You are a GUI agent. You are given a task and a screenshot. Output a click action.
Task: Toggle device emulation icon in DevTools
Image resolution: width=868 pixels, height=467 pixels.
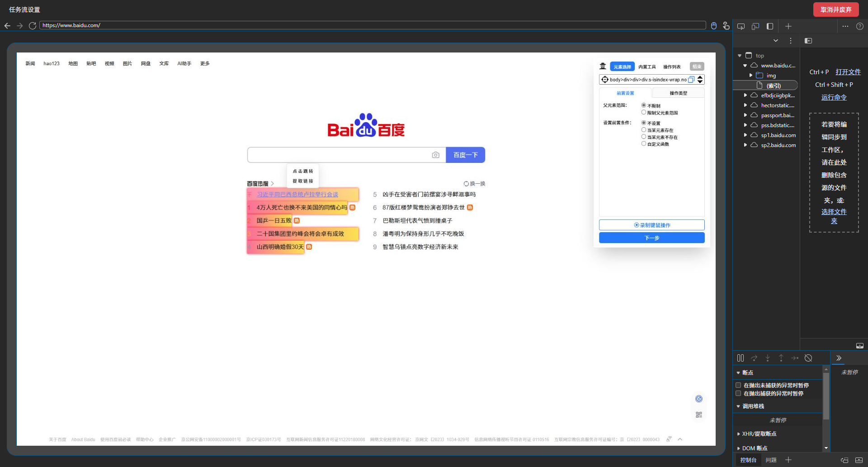pyautogui.click(x=755, y=26)
